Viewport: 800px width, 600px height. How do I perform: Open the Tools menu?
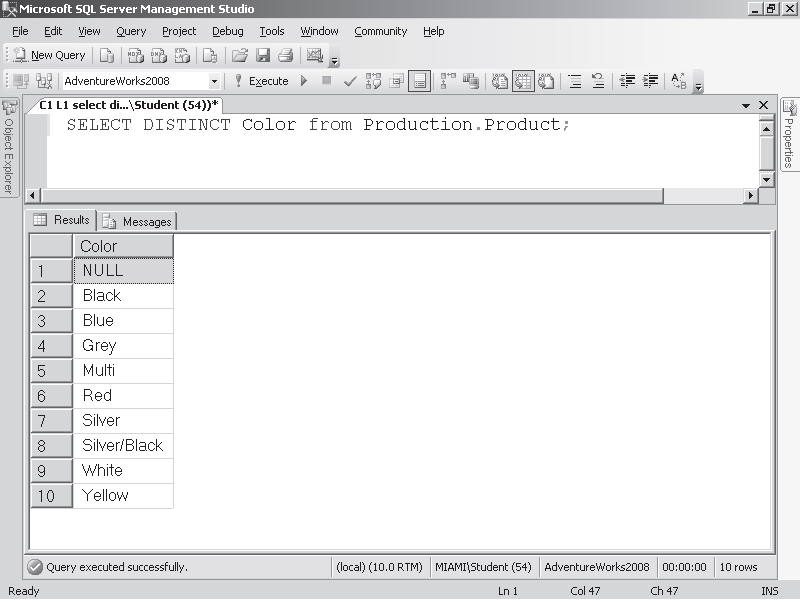(x=272, y=32)
